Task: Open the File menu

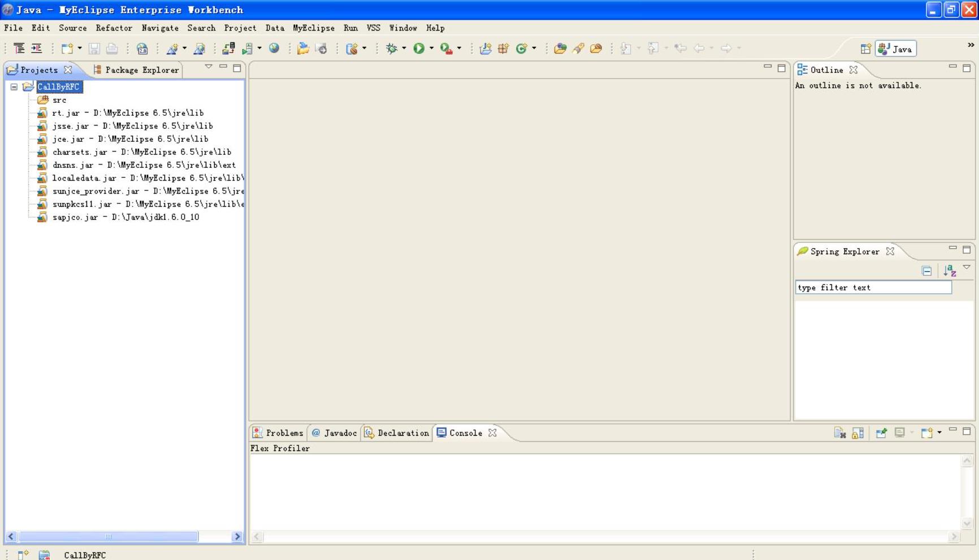Action: (13, 28)
